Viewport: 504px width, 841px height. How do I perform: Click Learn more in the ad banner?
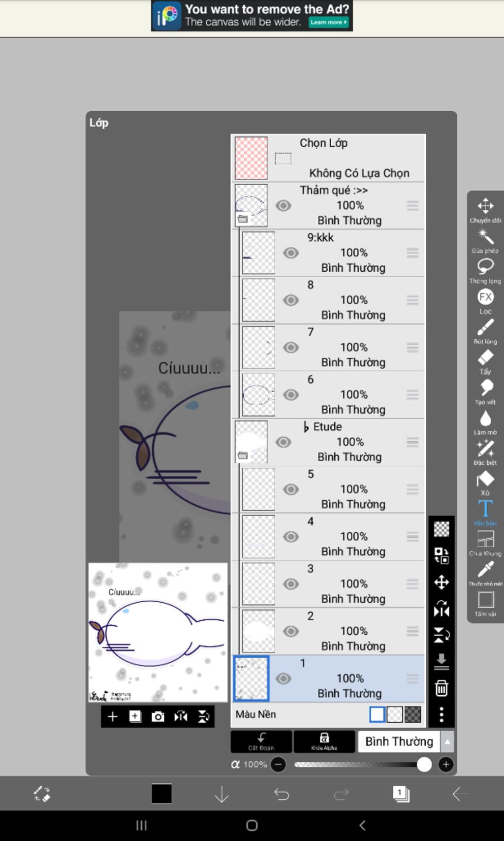coord(328,22)
